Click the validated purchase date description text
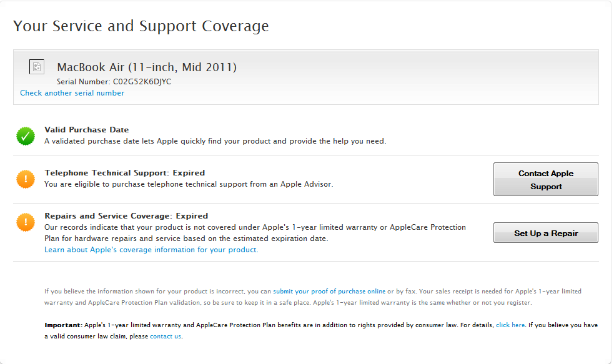The width and height of the screenshot is (614, 364). (x=215, y=141)
